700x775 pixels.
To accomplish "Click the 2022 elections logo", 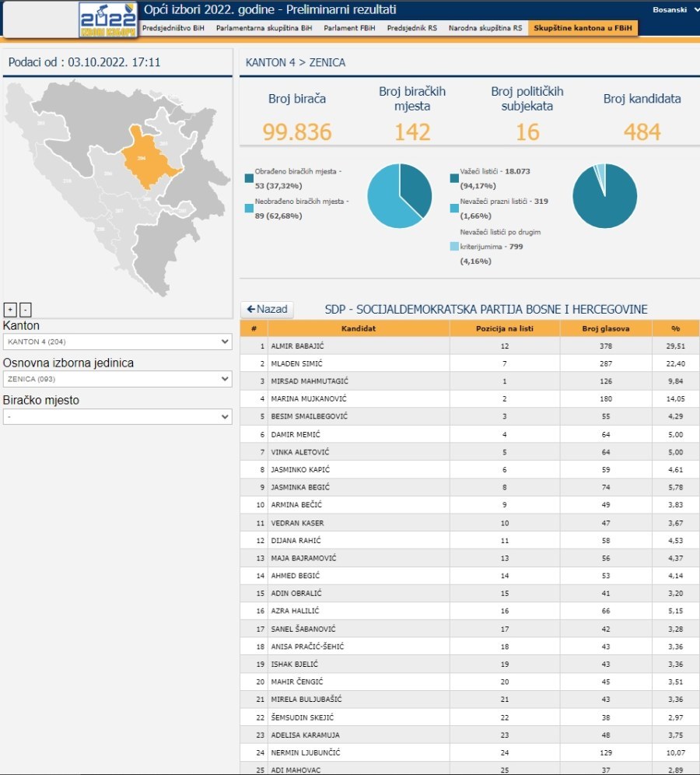I will click(x=108, y=19).
